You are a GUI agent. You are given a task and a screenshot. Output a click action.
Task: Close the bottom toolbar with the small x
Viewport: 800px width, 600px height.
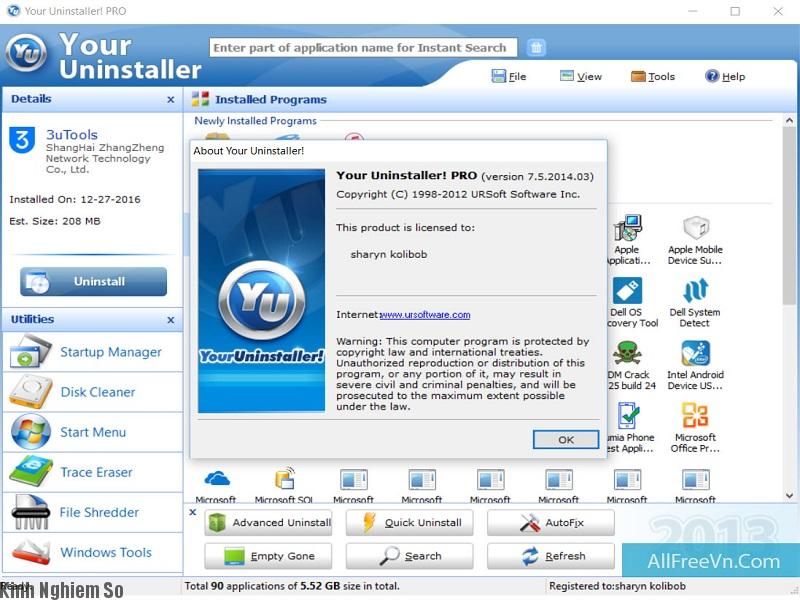point(192,512)
